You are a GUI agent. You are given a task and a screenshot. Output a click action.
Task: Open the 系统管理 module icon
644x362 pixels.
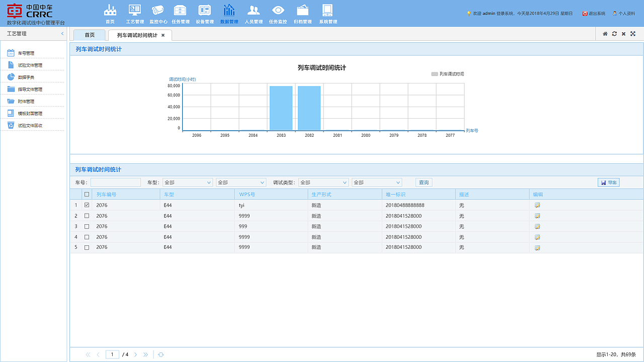(328, 14)
